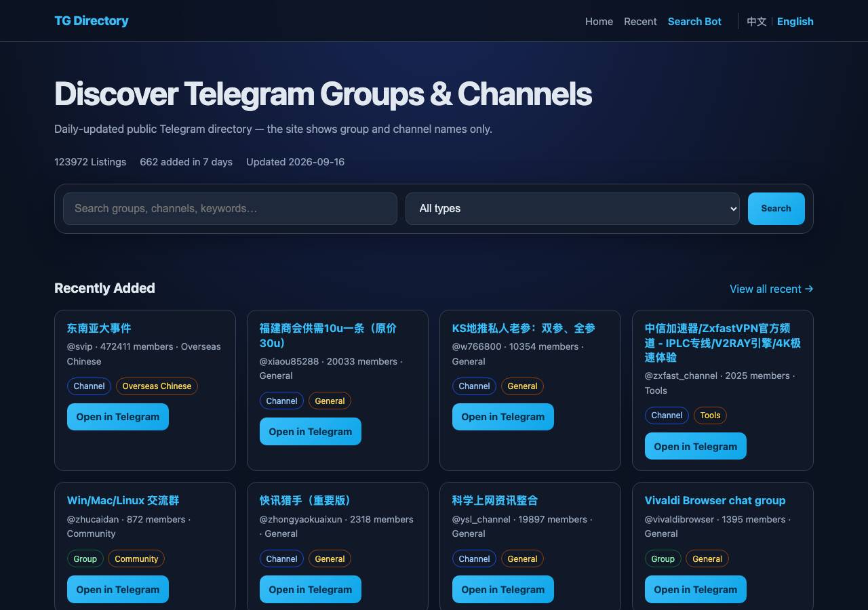Open the Win/Mac/Linux 交流群 listing title
This screenshot has width=868, height=610.
click(x=123, y=501)
